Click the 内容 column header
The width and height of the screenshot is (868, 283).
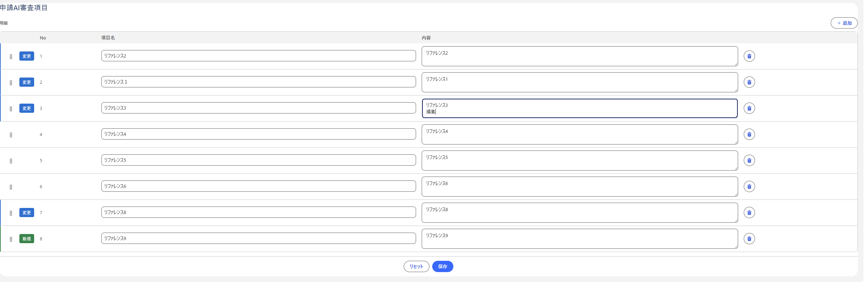(x=426, y=38)
